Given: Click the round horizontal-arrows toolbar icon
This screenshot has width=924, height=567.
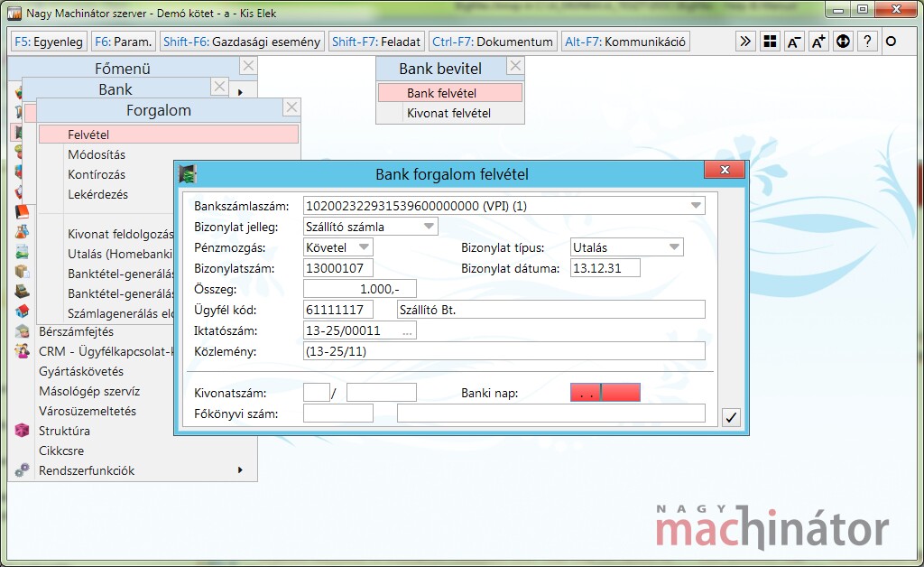Looking at the screenshot, I should coord(843,42).
